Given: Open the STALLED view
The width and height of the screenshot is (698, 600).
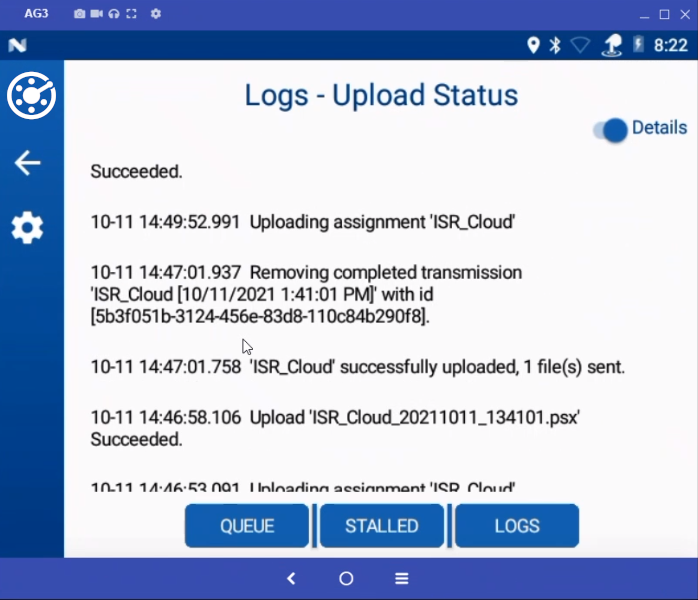Looking at the screenshot, I should coord(382,526).
